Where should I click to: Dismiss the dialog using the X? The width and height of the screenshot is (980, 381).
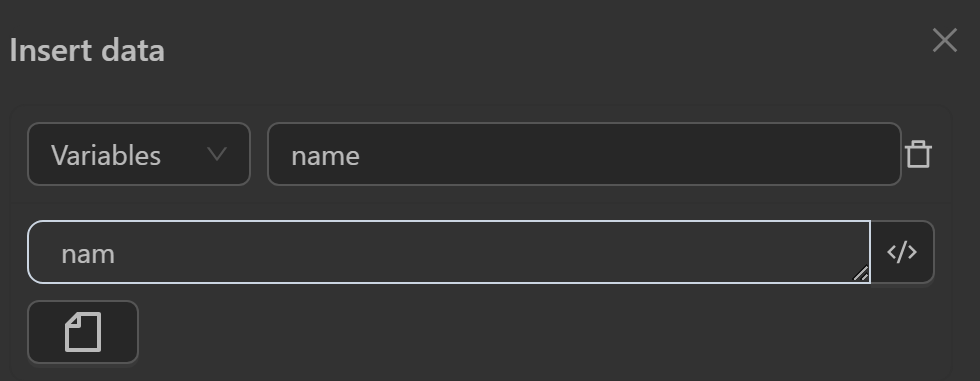click(944, 41)
